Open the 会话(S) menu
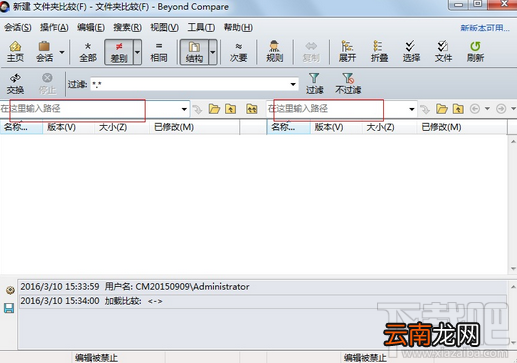The image size is (517, 363). coord(18,27)
